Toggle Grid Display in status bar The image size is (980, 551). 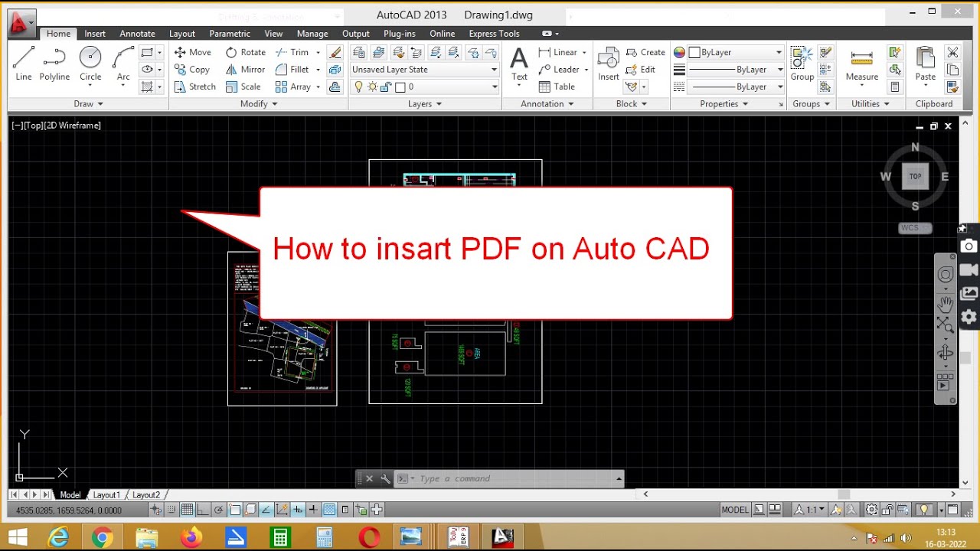tap(187, 510)
